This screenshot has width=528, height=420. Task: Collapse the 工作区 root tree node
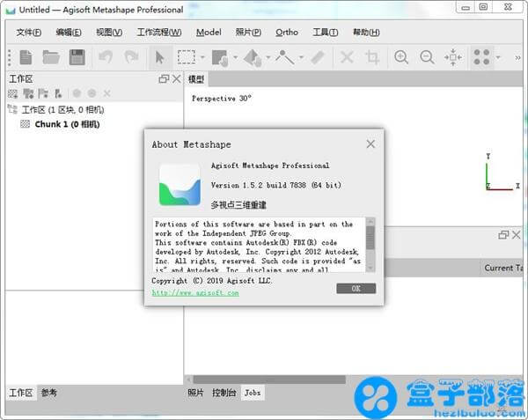12,109
